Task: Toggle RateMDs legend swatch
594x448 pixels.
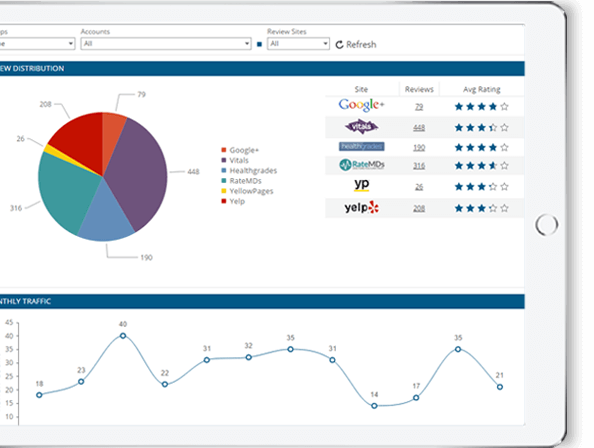Action: pyautogui.click(x=224, y=181)
